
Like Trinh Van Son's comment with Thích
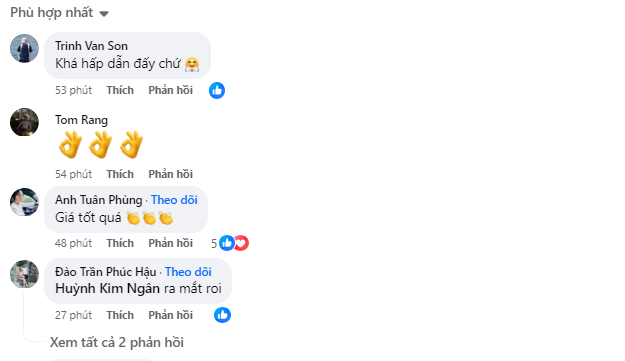(x=120, y=90)
